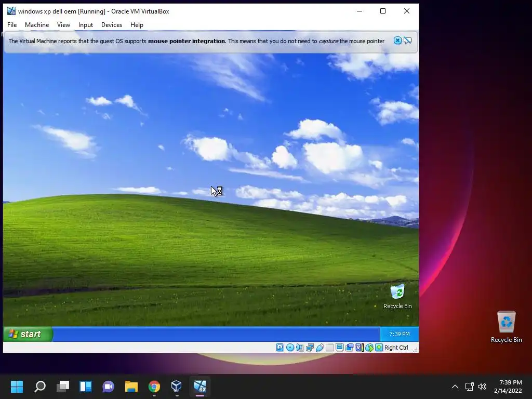
Task: Minimize the VirtualBox window
Action: click(360, 11)
